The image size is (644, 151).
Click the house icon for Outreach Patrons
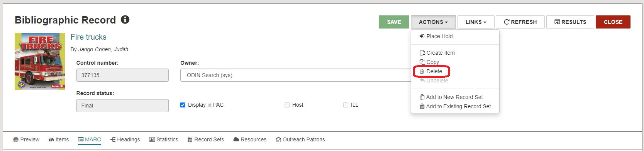pyautogui.click(x=278, y=139)
